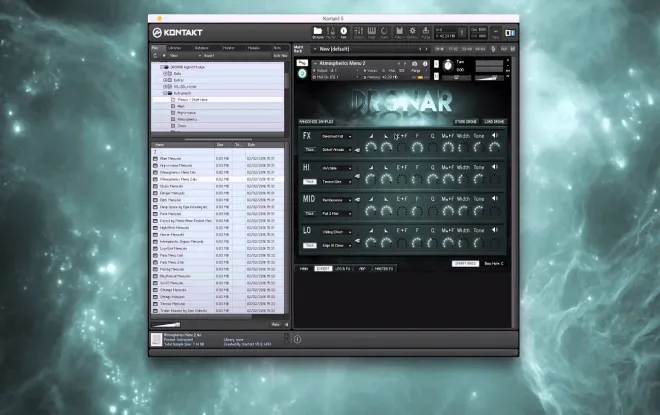Collapse the DRONAR Hybrid Module folder
This screenshot has width=660, height=415.
pos(162,67)
